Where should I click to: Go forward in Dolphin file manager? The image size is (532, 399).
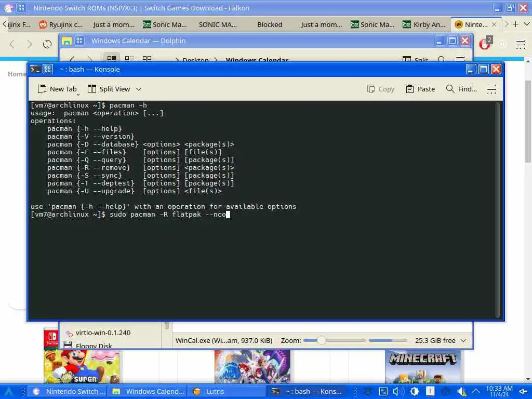(x=89, y=59)
